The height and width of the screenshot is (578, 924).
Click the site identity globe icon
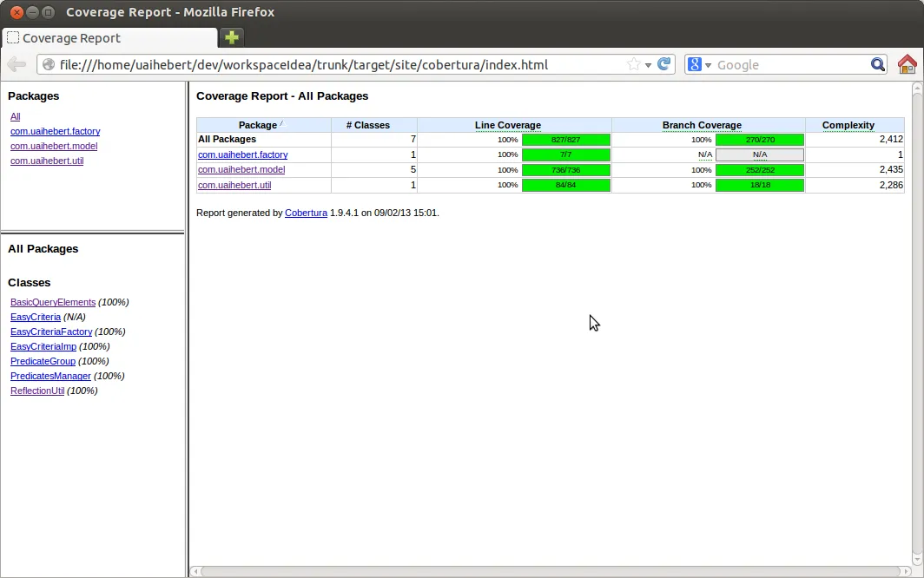tap(49, 64)
